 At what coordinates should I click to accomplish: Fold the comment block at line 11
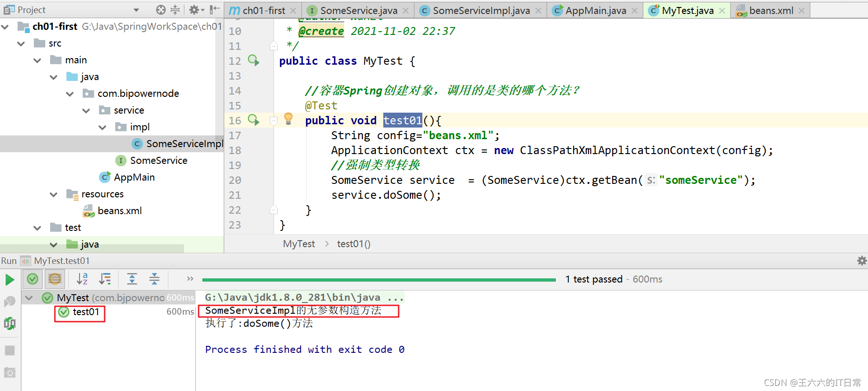click(274, 46)
